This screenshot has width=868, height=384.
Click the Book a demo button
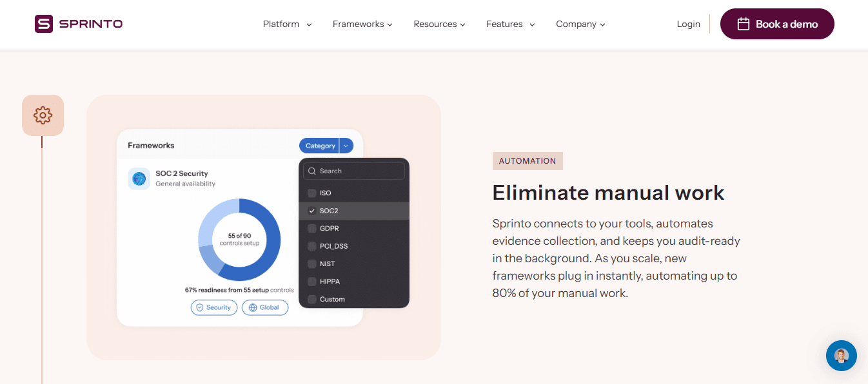click(x=777, y=24)
